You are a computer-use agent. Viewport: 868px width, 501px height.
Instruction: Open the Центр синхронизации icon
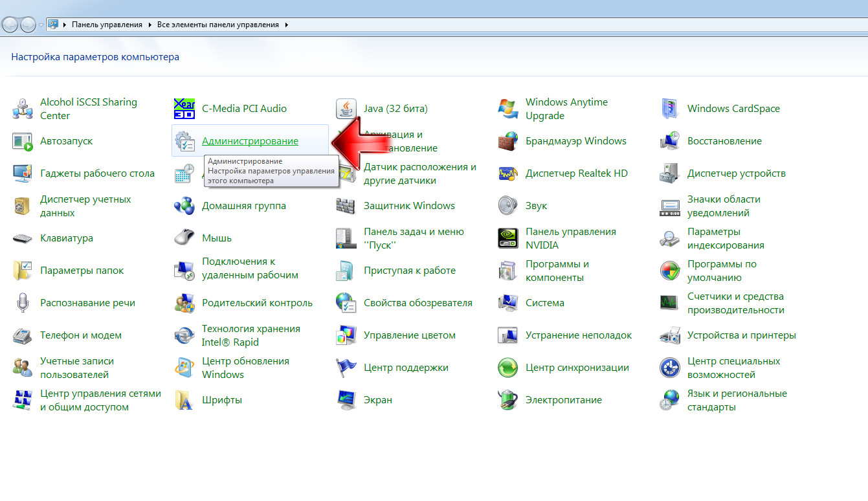point(508,368)
